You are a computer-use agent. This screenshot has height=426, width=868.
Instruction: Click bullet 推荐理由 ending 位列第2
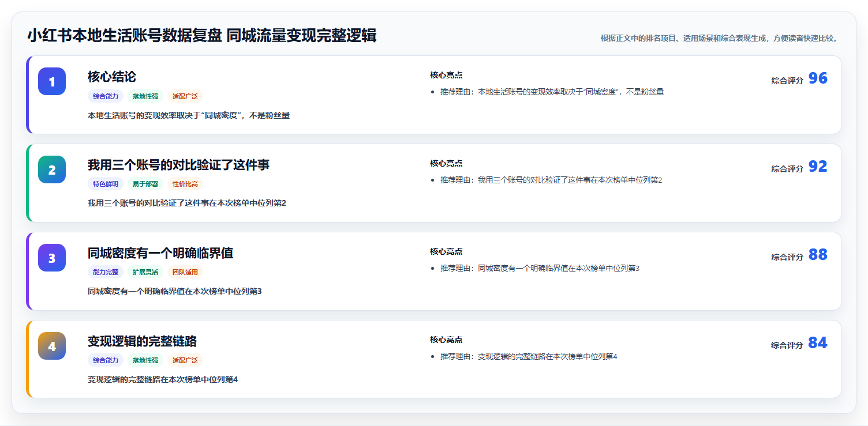tap(551, 180)
